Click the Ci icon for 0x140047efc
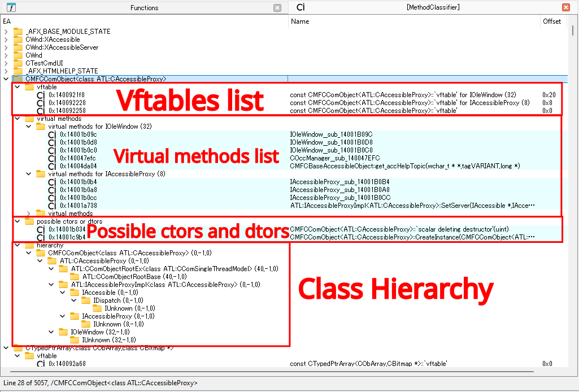Viewport: 579px width, 392px height. pyautogui.click(x=52, y=158)
